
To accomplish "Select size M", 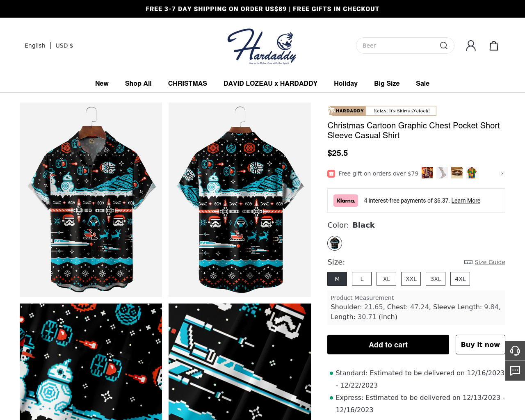I will (x=337, y=279).
